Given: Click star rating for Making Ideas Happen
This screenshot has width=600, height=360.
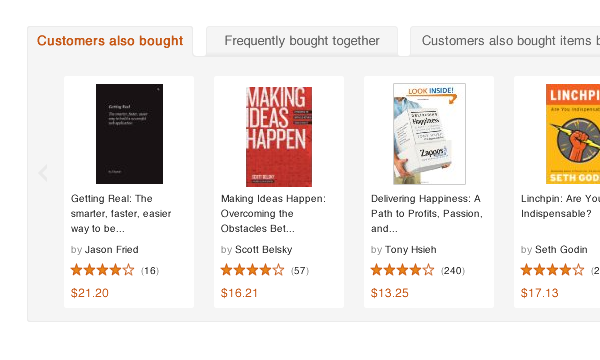Looking at the screenshot, I should tap(253, 270).
